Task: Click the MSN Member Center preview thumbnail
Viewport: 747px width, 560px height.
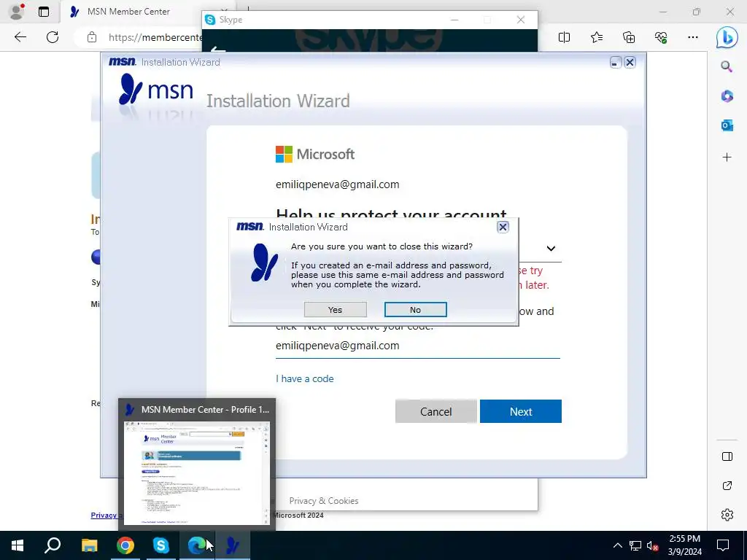Action: 197,473
